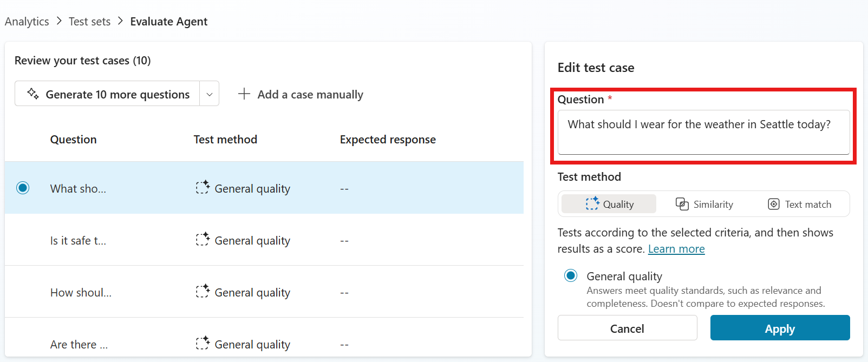Image resolution: width=868 pixels, height=362 pixels.
Task: Click General quality icon in 'Are there' row
Action: [203, 344]
